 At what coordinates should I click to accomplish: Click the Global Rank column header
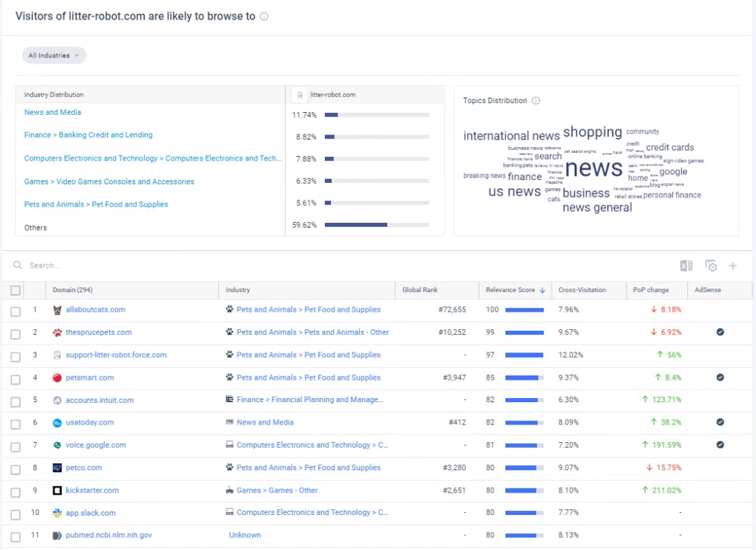pyautogui.click(x=420, y=290)
